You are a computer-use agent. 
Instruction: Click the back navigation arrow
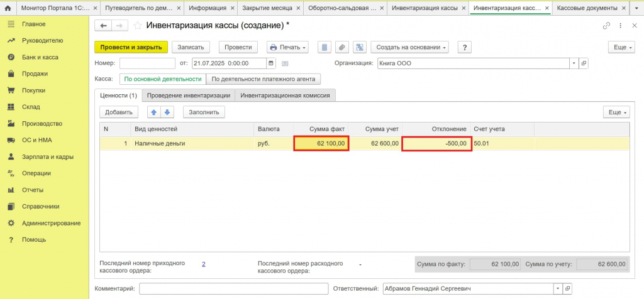103,26
